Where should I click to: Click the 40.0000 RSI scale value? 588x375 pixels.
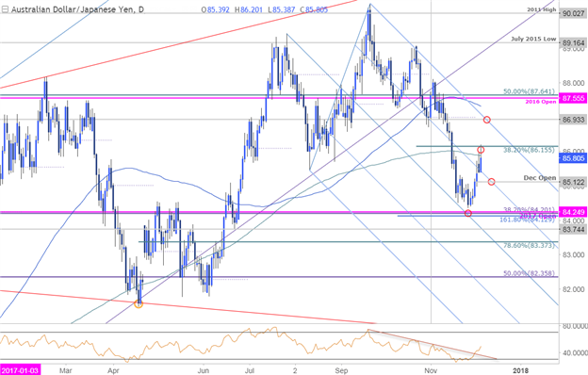[575, 353]
